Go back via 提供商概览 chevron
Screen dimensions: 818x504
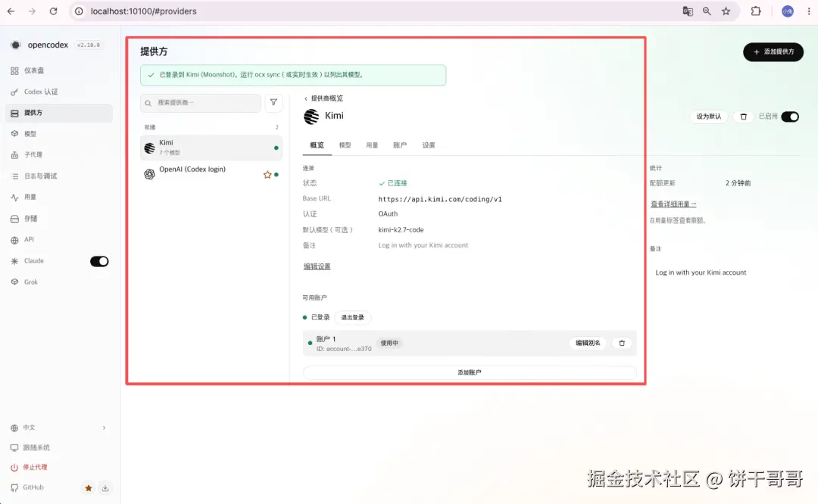point(323,98)
